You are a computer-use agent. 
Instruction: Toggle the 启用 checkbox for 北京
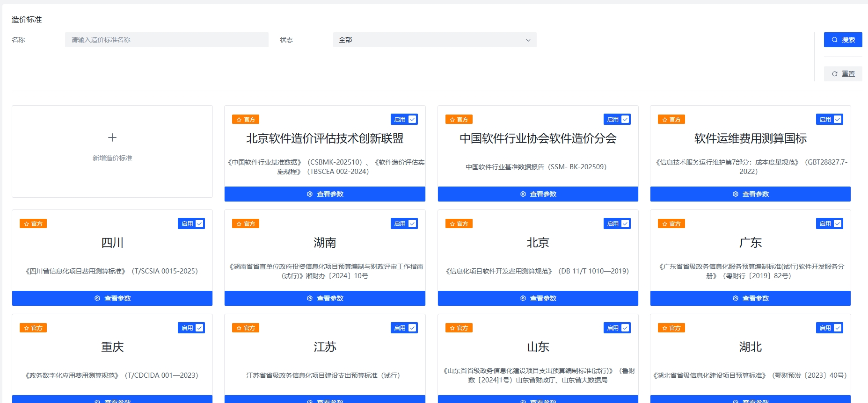click(x=625, y=223)
